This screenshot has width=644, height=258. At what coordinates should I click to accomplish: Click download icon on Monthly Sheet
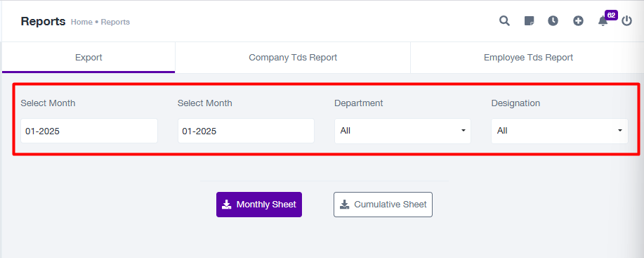(x=226, y=204)
